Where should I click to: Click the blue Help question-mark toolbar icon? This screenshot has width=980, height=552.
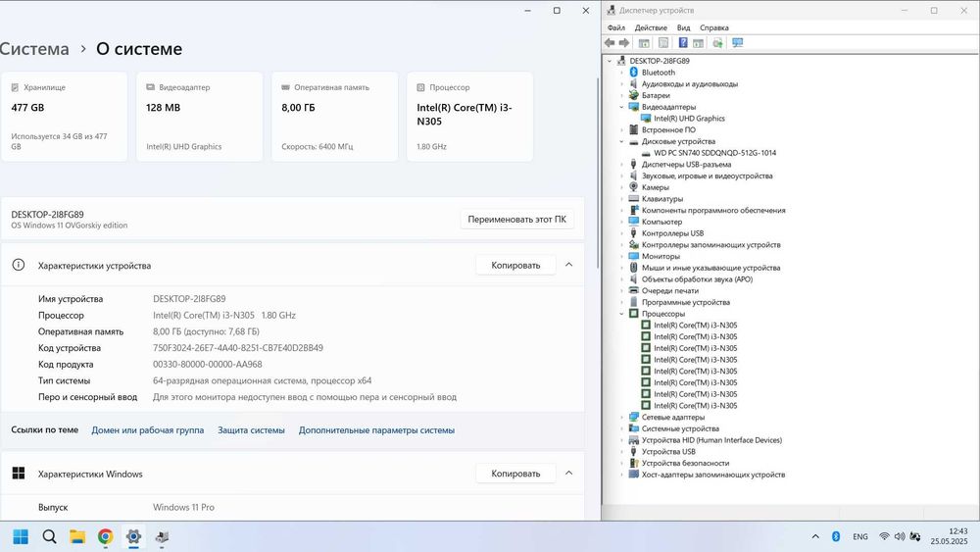683,42
